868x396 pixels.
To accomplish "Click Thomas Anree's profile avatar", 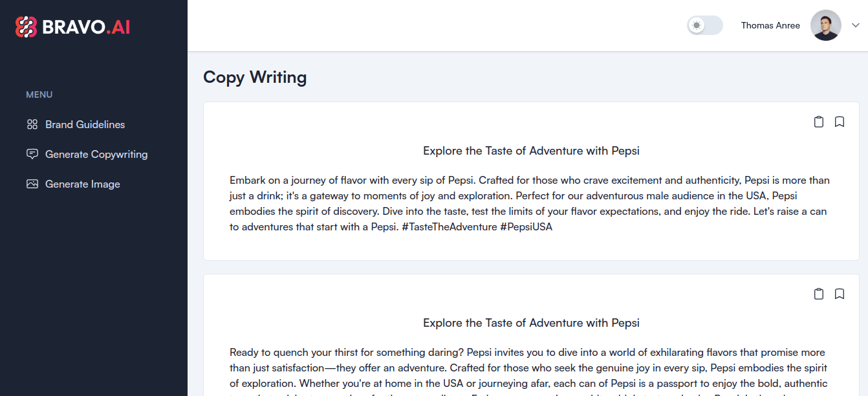I will 826,25.
